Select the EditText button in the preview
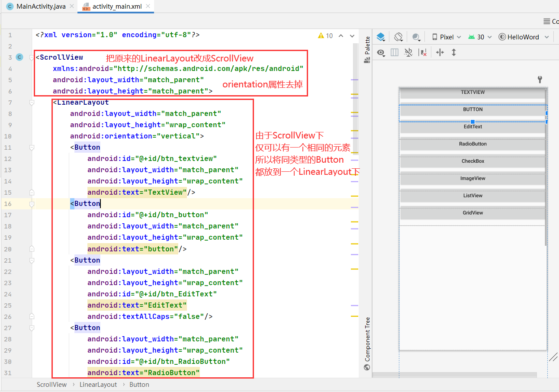The image size is (559, 392). click(x=472, y=128)
